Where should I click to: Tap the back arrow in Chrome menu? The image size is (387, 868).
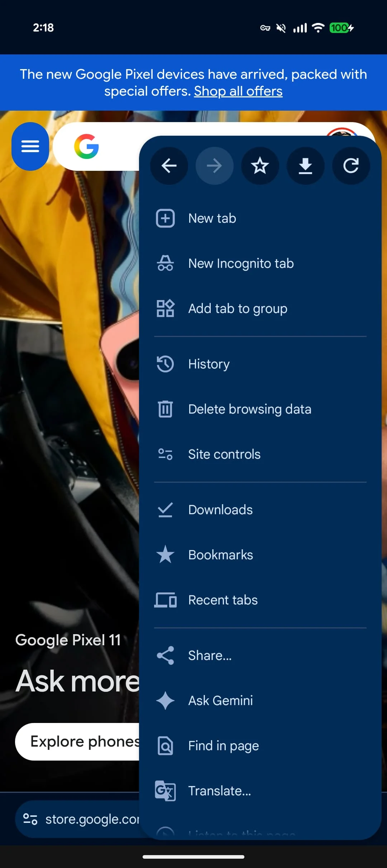tap(169, 166)
